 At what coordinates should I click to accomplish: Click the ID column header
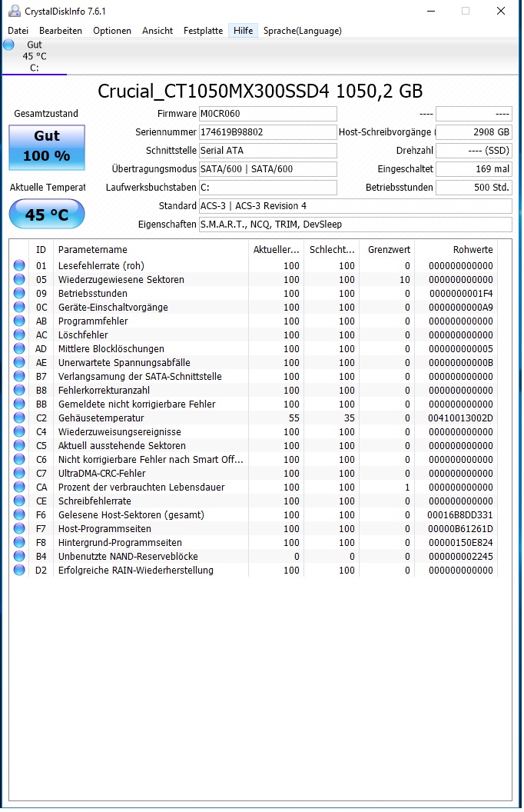[x=41, y=250]
